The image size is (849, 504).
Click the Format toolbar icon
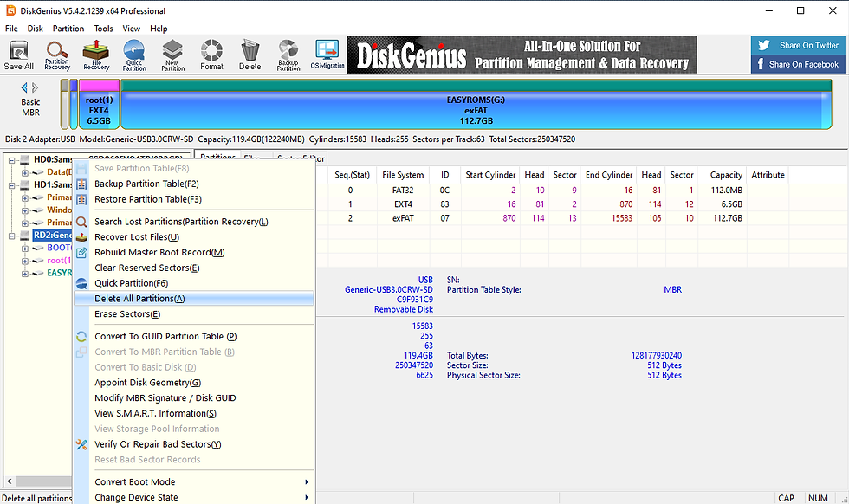[211, 55]
